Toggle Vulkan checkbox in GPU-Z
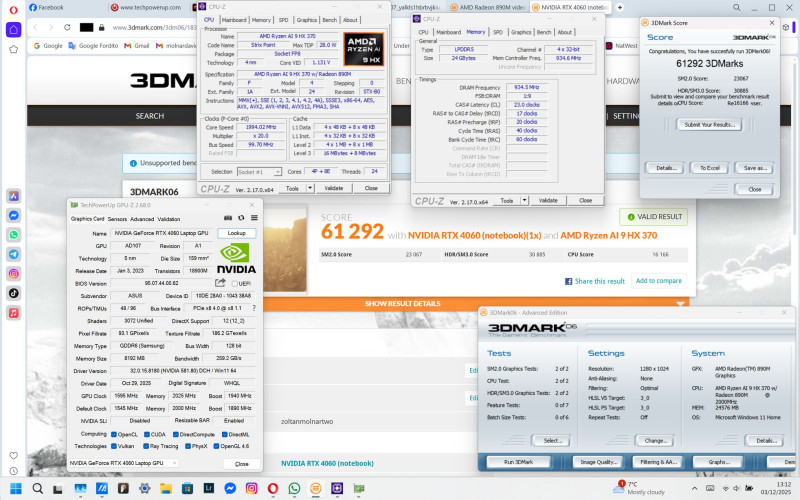The height and width of the screenshot is (500, 800). coord(114,446)
